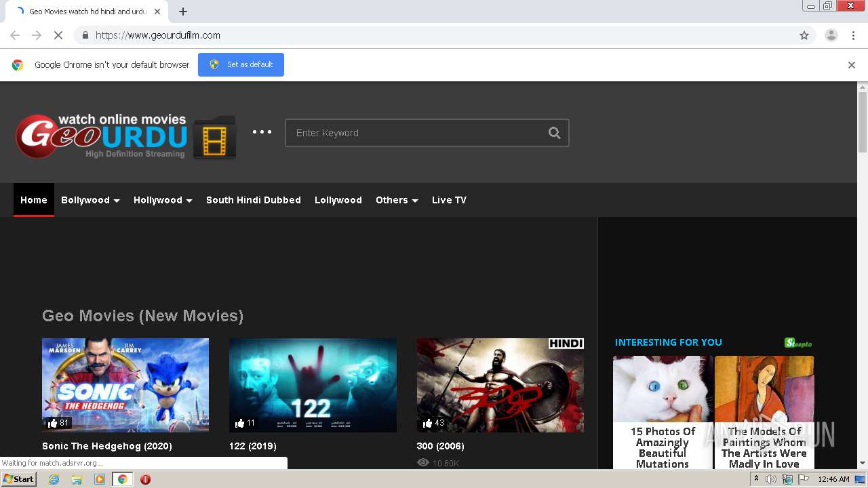
Task: Click the search magnifier icon
Action: pyautogui.click(x=554, y=133)
